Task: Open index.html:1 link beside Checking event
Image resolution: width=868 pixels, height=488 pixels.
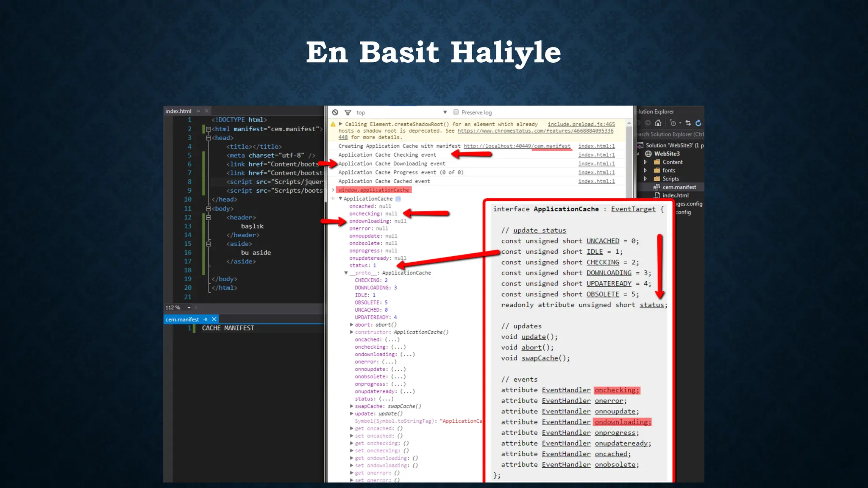Action: [x=596, y=155]
